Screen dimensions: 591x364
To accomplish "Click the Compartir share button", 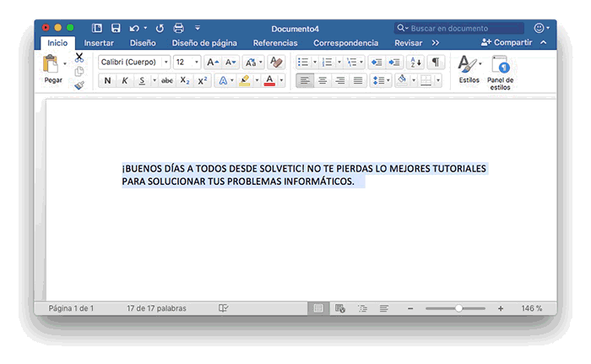I will tap(507, 42).
